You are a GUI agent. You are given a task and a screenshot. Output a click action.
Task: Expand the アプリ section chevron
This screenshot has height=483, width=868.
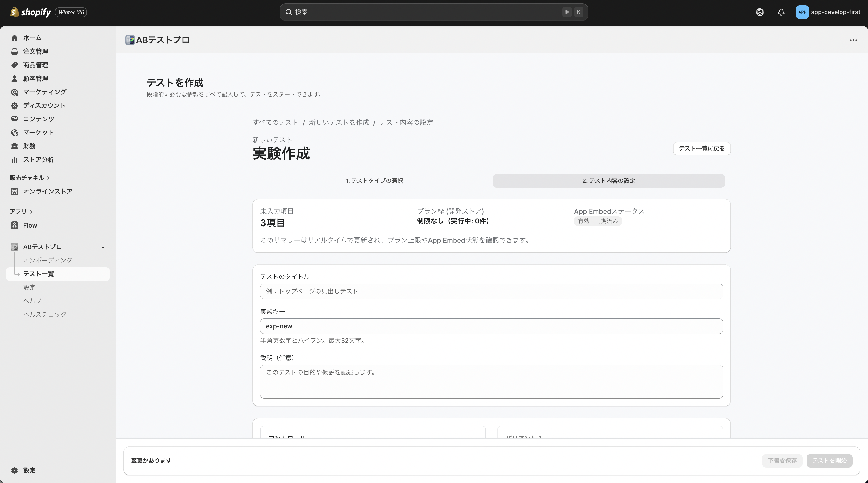pyautogui.click(x=31, y=212)
